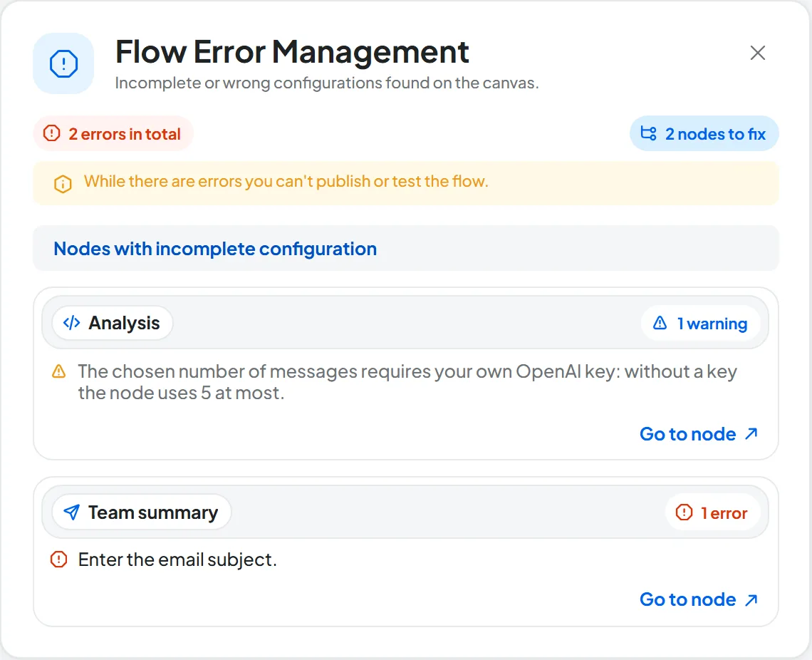812x660 pixels.
Task: Click the code brackets icon on Analysis
Action: coord(71,323)
